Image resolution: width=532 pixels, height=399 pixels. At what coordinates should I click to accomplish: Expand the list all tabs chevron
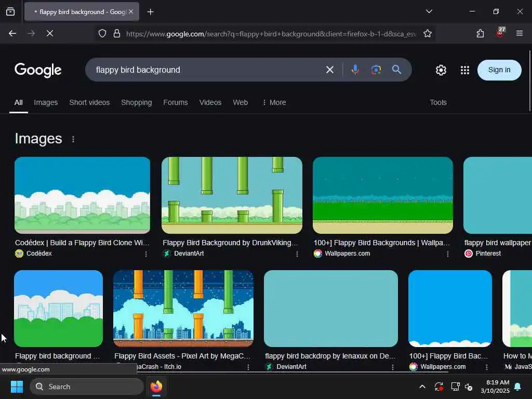429,11
